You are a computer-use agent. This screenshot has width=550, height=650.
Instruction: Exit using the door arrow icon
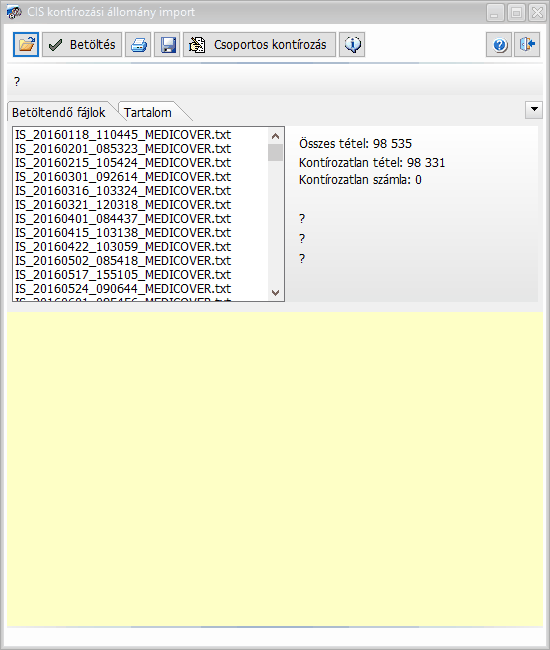click(x=527, y=44)
